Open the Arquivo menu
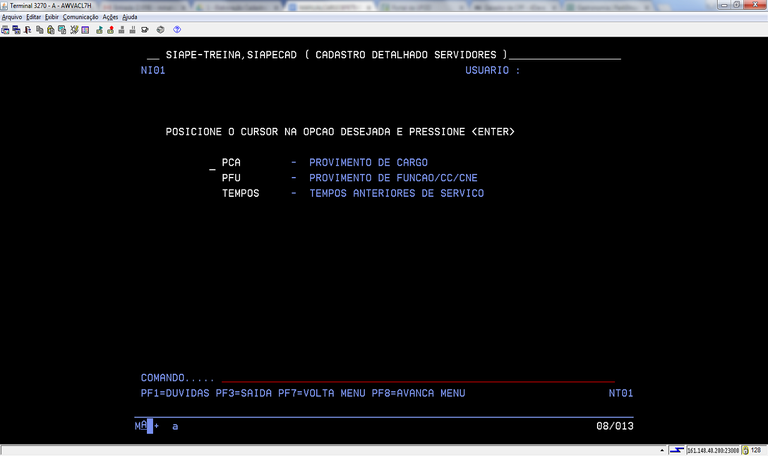Screen dimensions: 768x456 (12, 17)
